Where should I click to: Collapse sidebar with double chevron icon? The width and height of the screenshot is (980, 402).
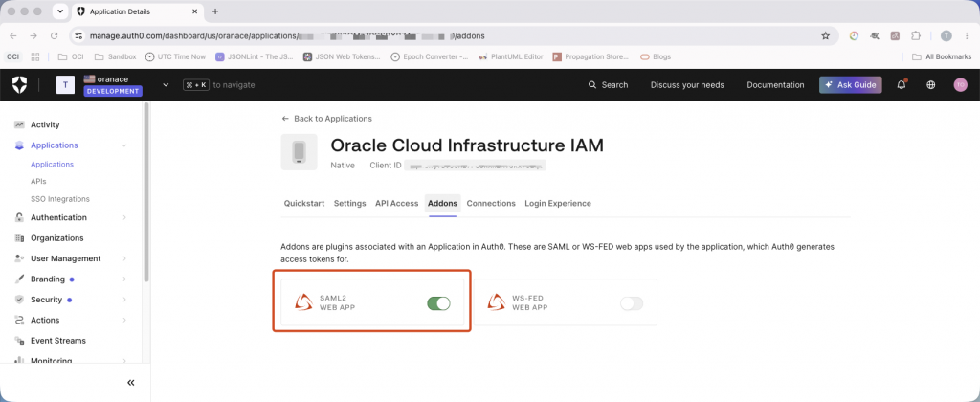(x=130, y=383)
